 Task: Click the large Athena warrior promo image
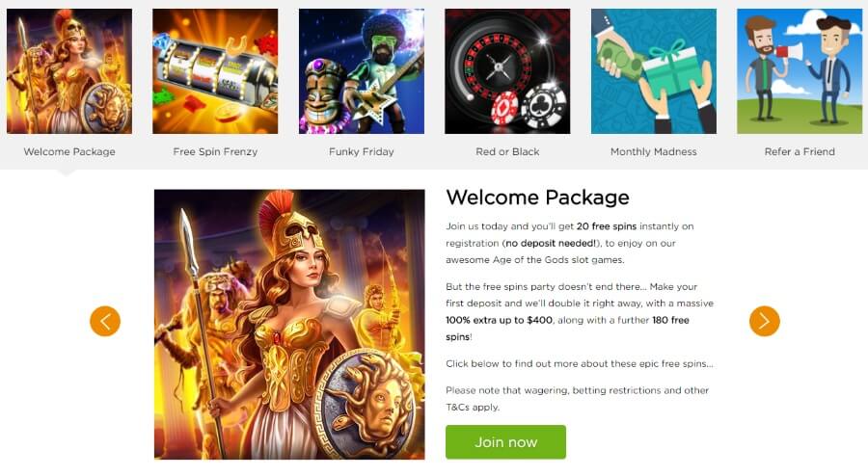click(289, 325)
